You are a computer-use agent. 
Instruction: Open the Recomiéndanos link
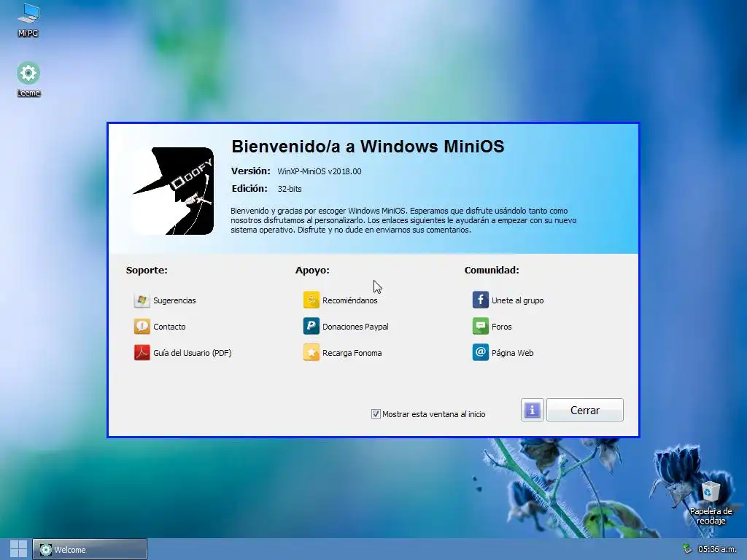point(349,300)
